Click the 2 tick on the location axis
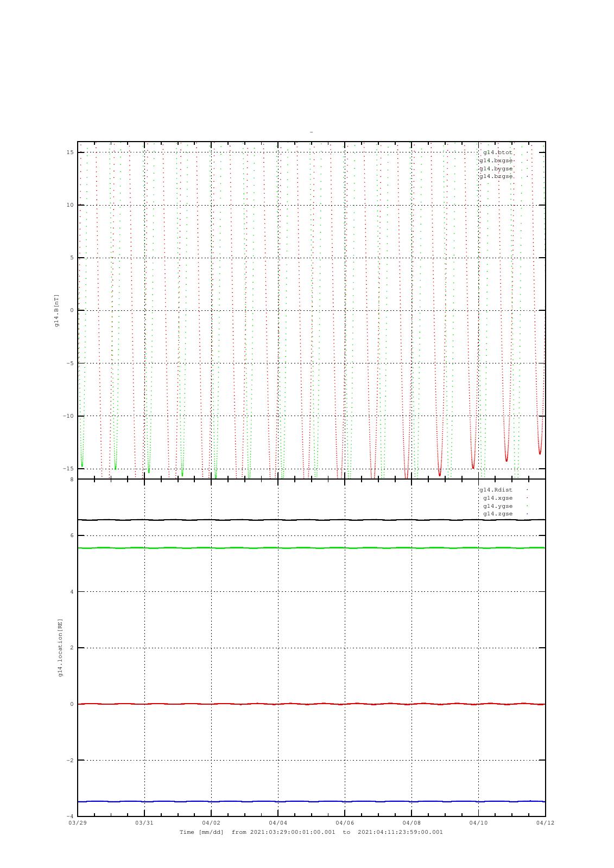This screenshot has height=868, width=614. click(72, 648)
